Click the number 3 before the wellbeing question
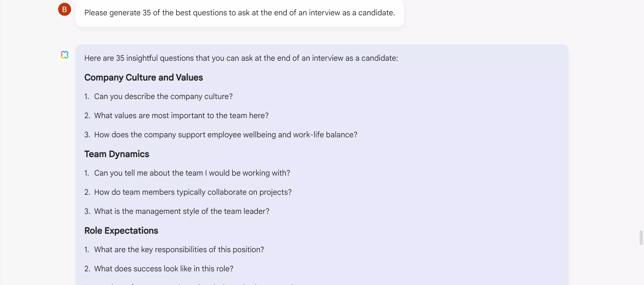Viewport: 644px width, 285px height. pyautogui.click(x=87, y=135)
